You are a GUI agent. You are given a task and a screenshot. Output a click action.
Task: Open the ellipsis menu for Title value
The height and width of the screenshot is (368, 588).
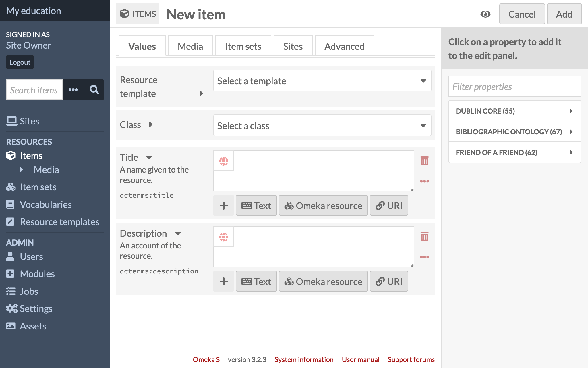pyautogui.click(x=424, y=181)
